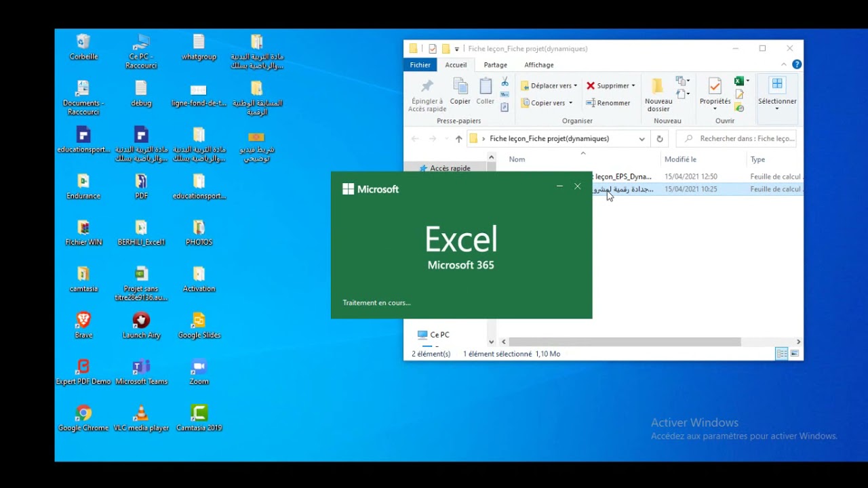This screenshot has width=868, height=488.
Task: Select the Endurance spreadsheet desktop icon
Action: click(x=83, y=186)
